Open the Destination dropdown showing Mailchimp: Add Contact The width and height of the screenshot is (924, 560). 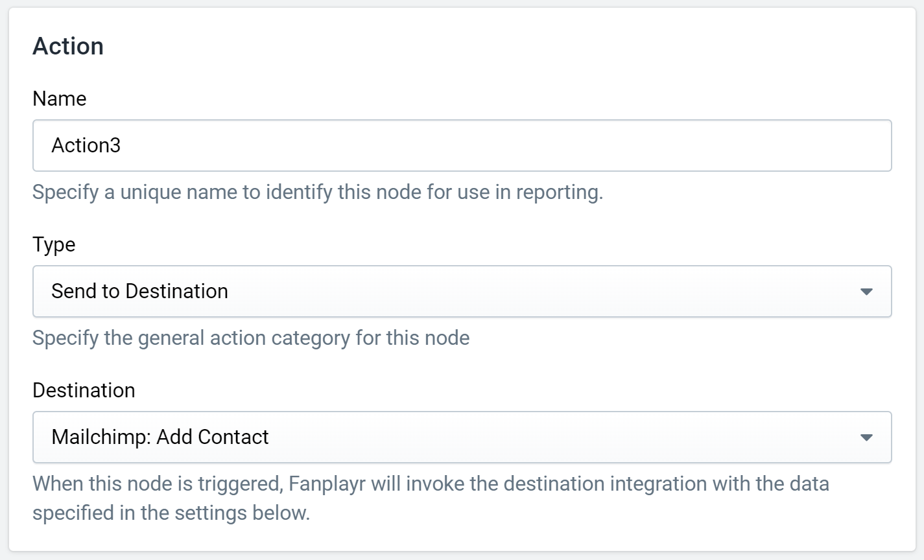pyautogui.click(x=462, y=437)
